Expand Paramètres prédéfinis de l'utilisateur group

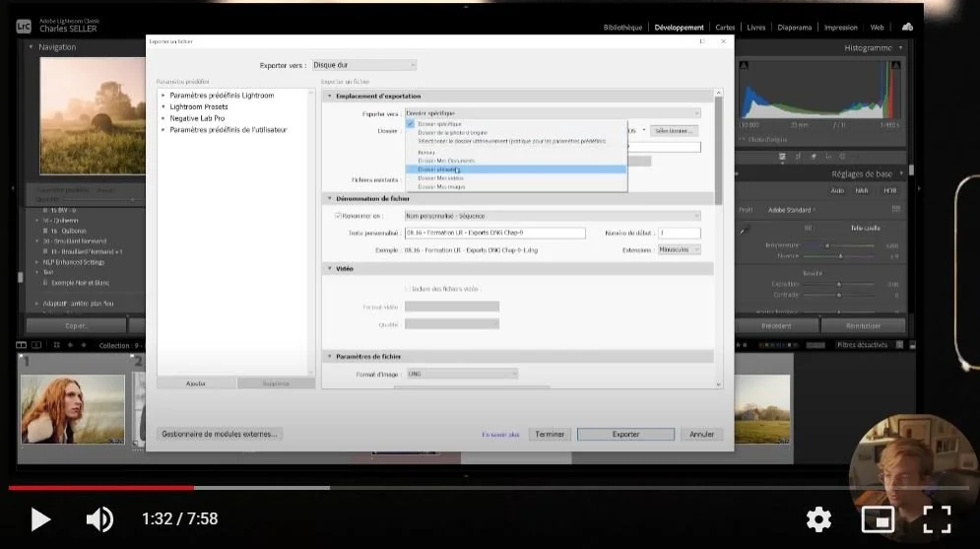tap(163, 130)
